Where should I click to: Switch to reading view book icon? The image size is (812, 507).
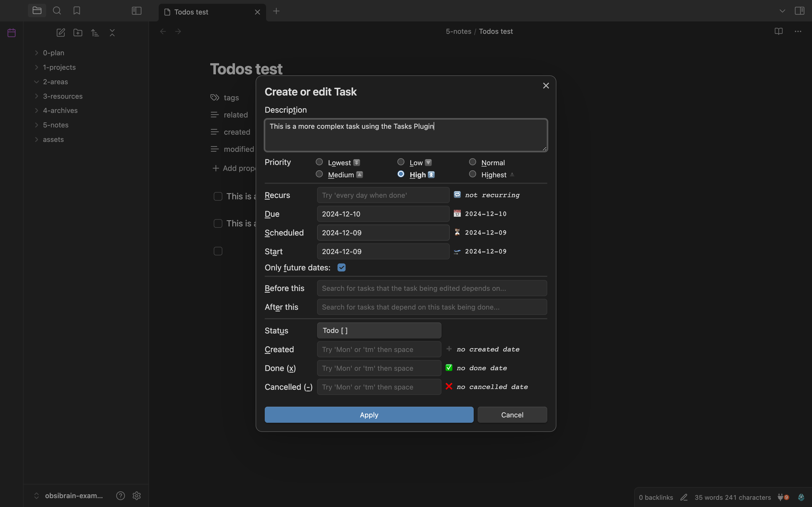click(778, 32)
